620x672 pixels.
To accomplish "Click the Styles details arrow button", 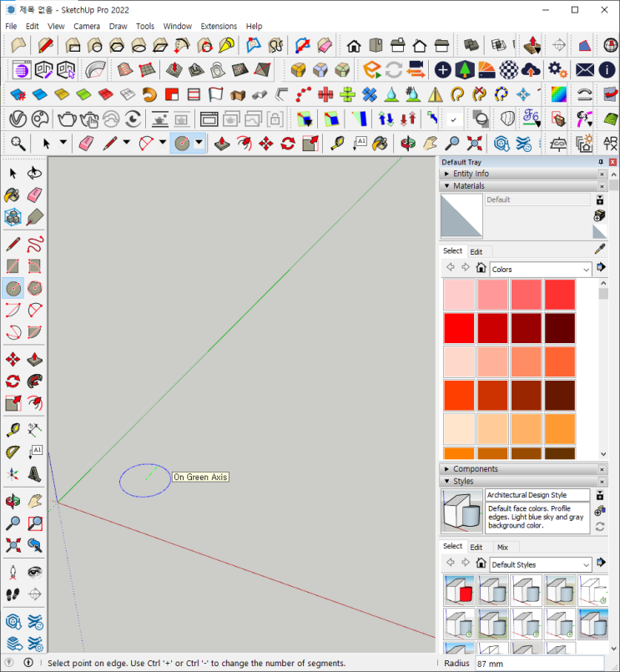I will pos(601,563).
